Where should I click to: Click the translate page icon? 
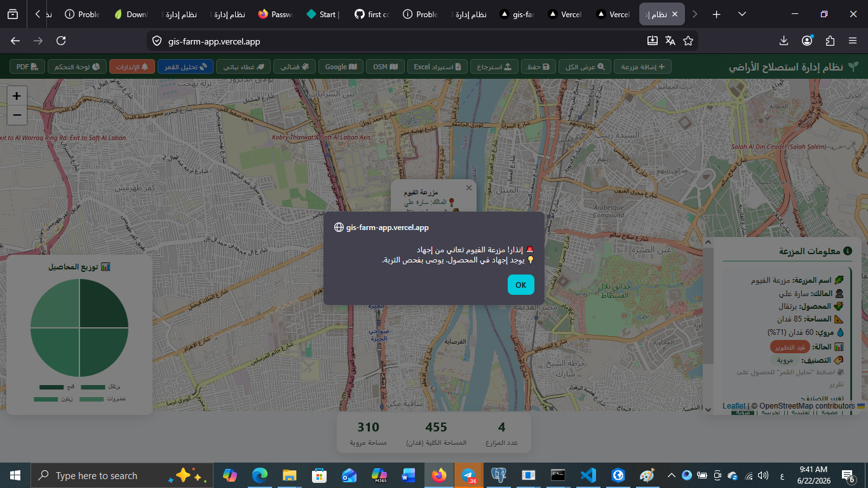click(x=670, y=41)
